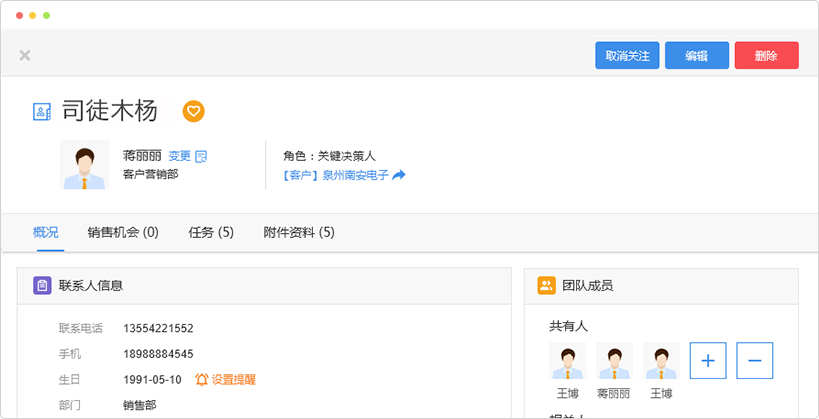819x419 pixels.
Task: Click the 变更 link next to 蒋丽丽
Action: pyautogui.click(x=179, y=156)
